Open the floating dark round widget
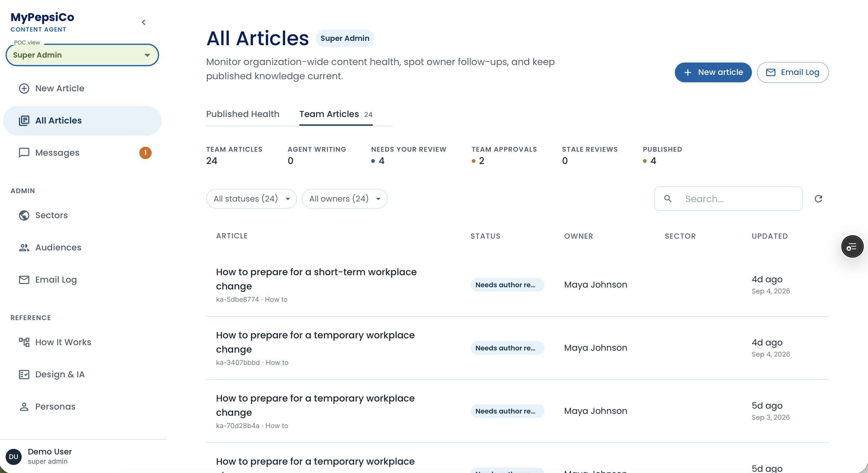The height and width of the screenshot is (473, 868). pyautogui.click(x=852, y=247)
